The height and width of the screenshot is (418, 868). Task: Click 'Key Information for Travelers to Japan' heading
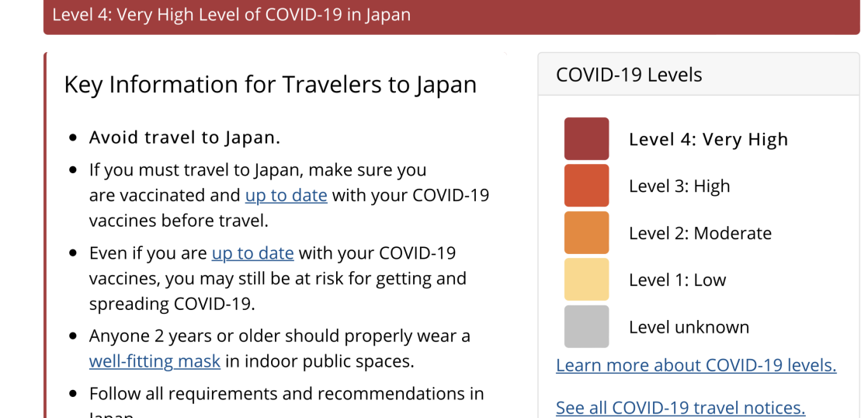[x=270, y=84]
